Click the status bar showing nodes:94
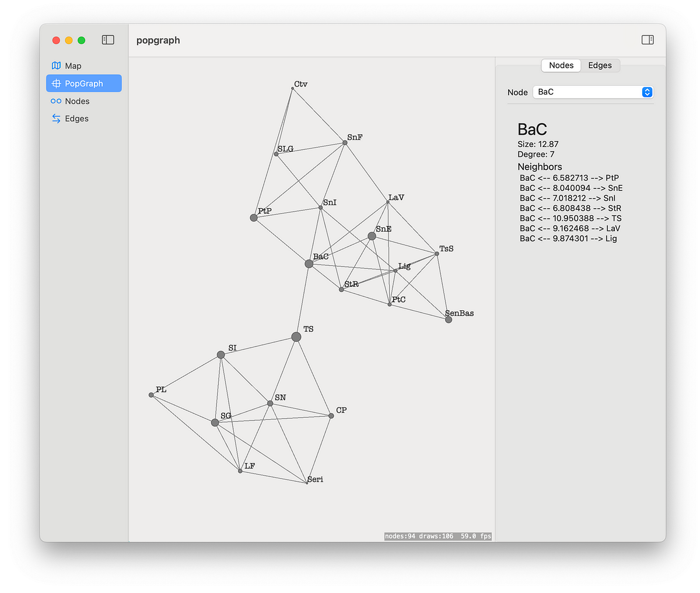 click(x=437, y=536)
